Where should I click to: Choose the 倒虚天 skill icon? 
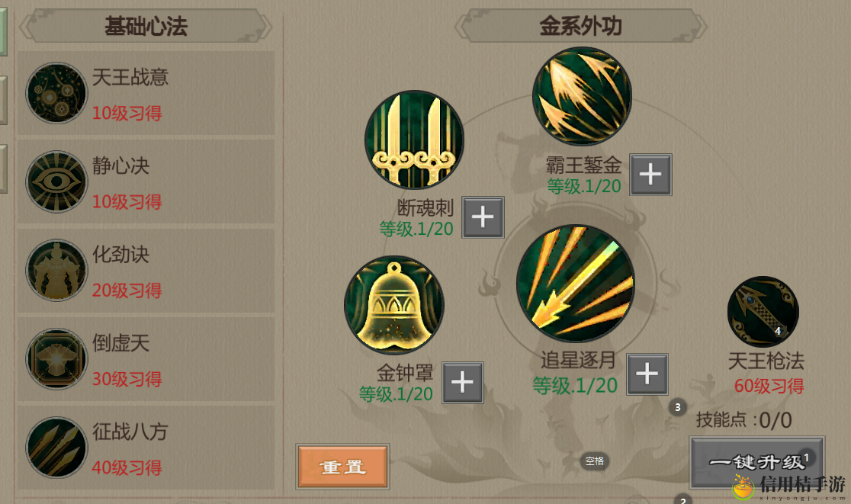(56, 358)
